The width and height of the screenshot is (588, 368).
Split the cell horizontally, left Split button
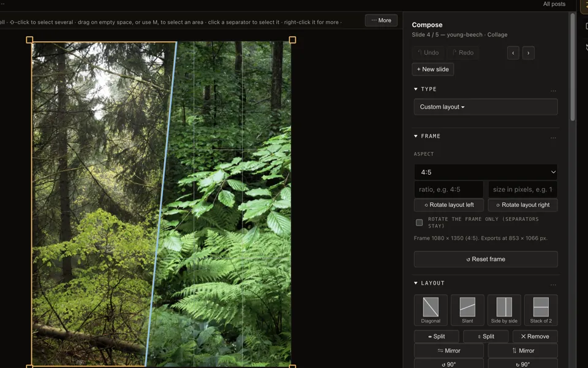[x=437, y=337]
